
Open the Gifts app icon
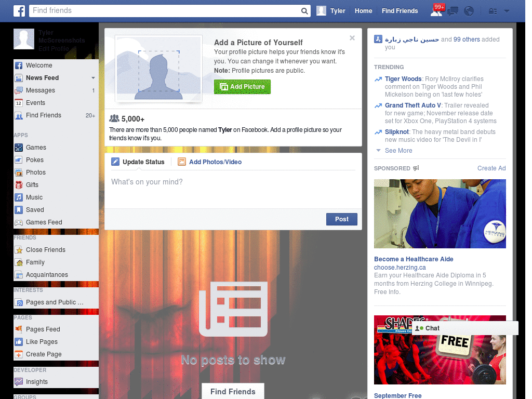19,185
